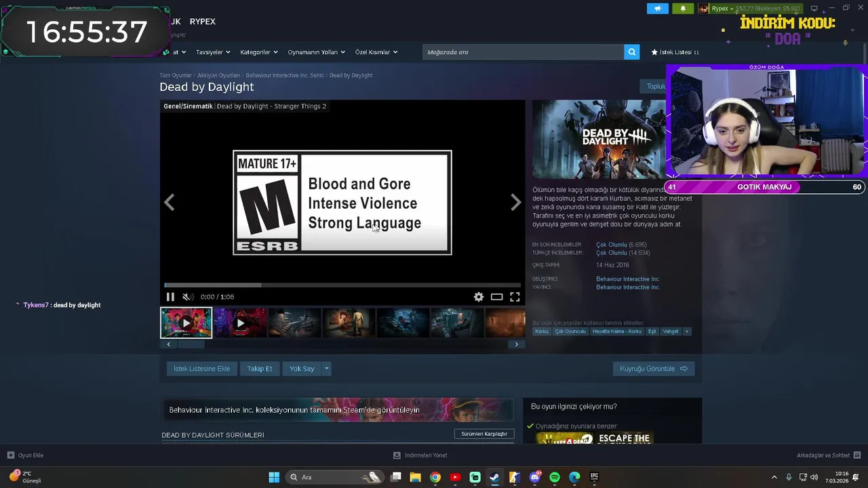Open the fifth screenshot thumbnail
This screenshot has height=488, width=868.
(x=403, y=323)
